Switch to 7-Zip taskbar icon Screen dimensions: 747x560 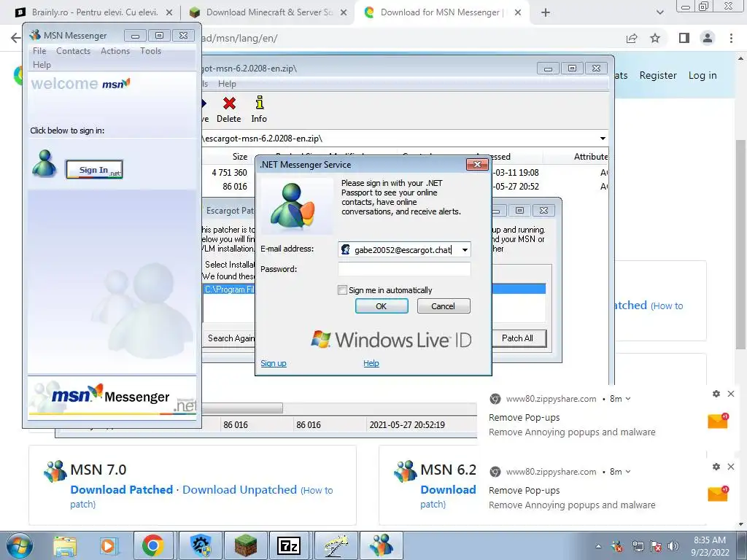(x=289, y=545)
